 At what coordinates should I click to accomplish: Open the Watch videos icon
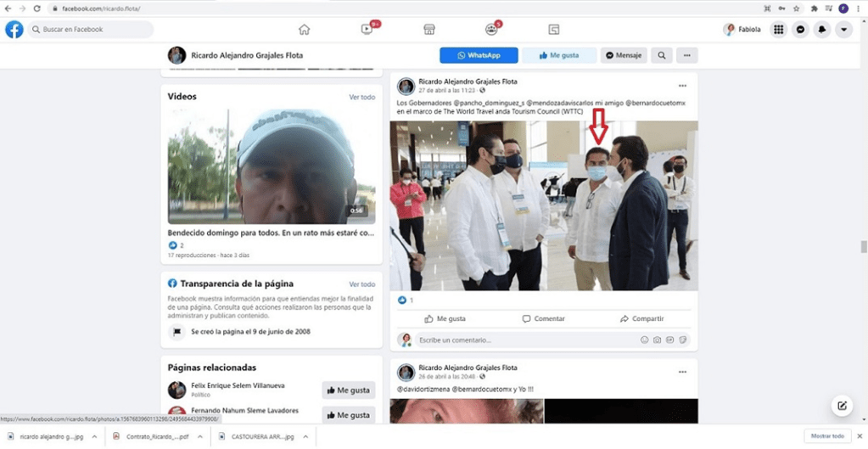point(367,30)
